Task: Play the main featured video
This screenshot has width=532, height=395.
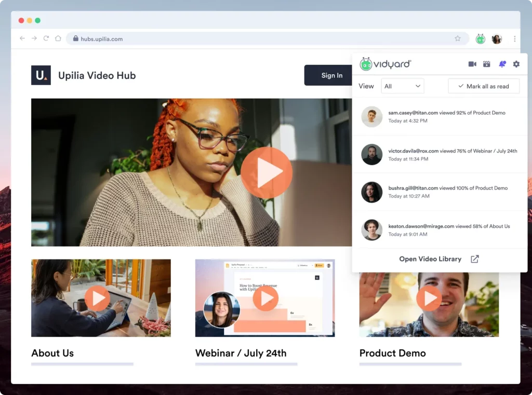Action: [266, 172]
